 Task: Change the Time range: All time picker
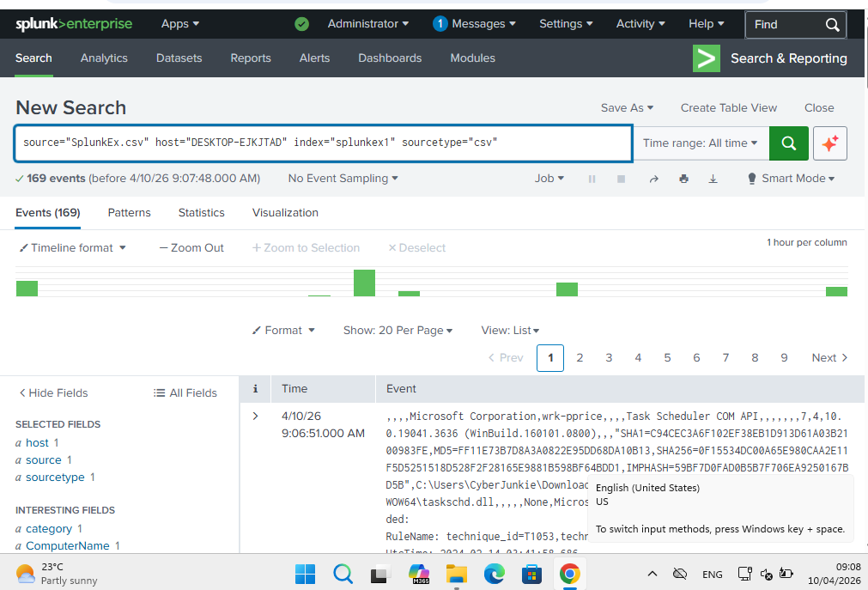701,143
